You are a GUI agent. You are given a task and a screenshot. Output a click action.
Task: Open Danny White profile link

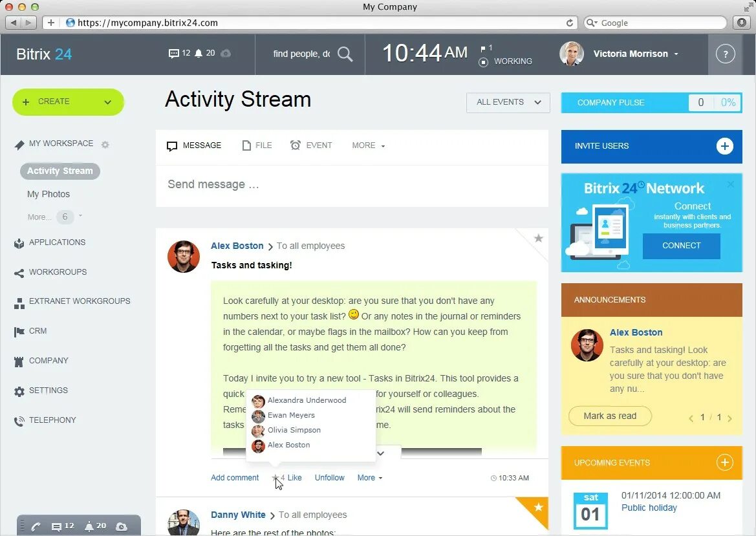[x=238, y=515]
